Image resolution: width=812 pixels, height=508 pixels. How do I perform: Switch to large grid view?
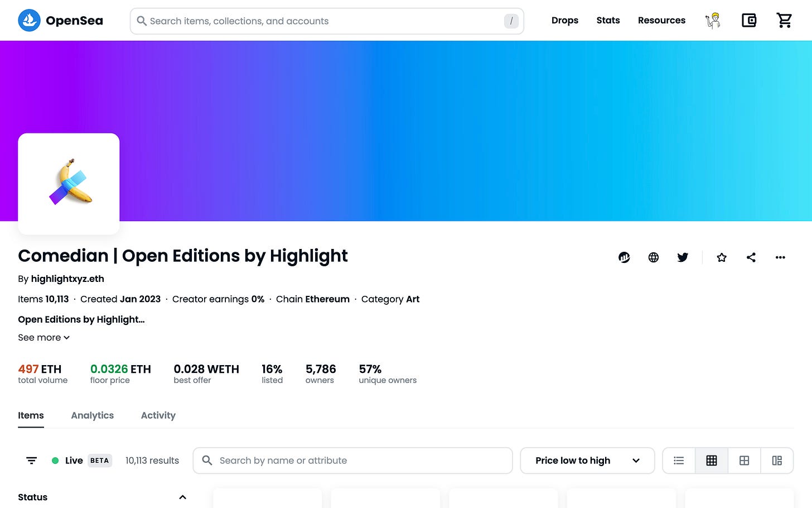[744, 461]
